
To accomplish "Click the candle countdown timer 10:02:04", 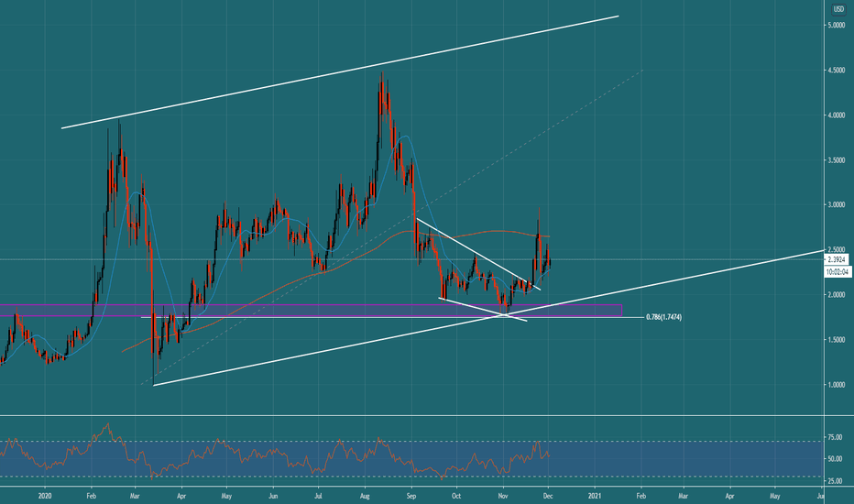I will pos(838,271).
